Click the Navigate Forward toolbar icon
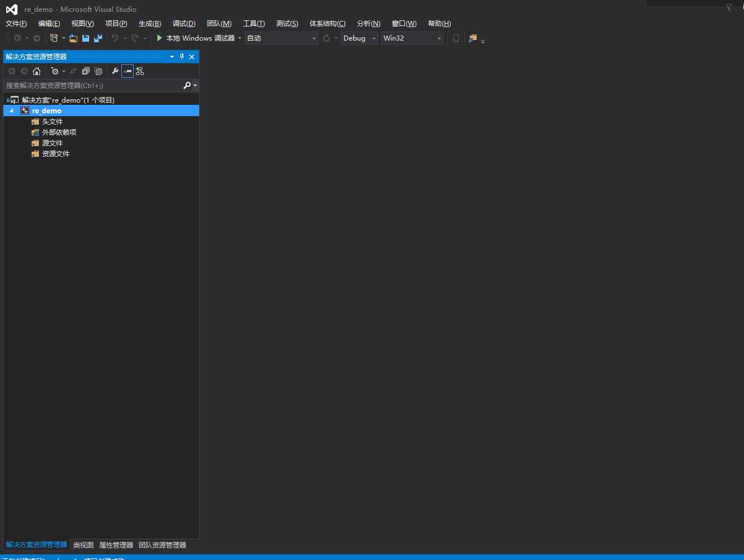Screen dimensions: 744x560 (x=37, y=38)
